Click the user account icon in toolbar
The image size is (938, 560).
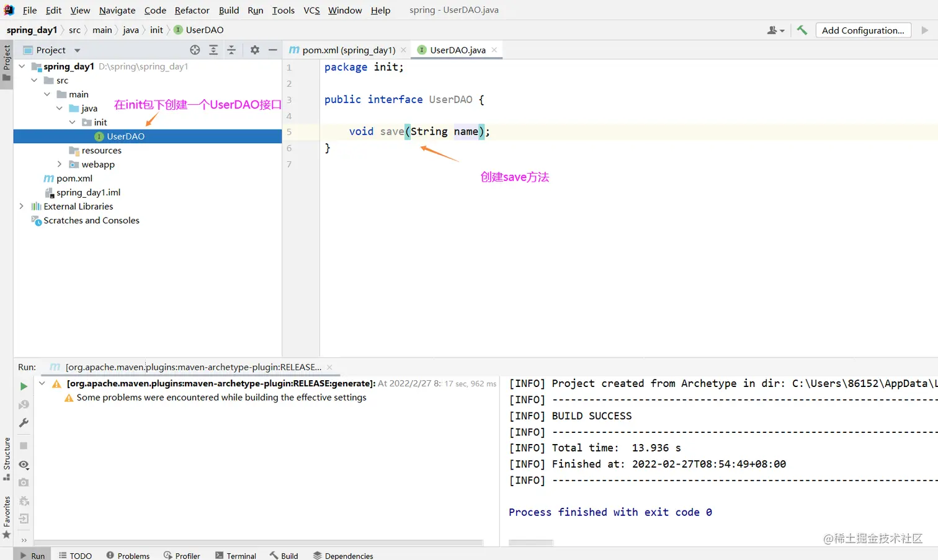point(775,30)
